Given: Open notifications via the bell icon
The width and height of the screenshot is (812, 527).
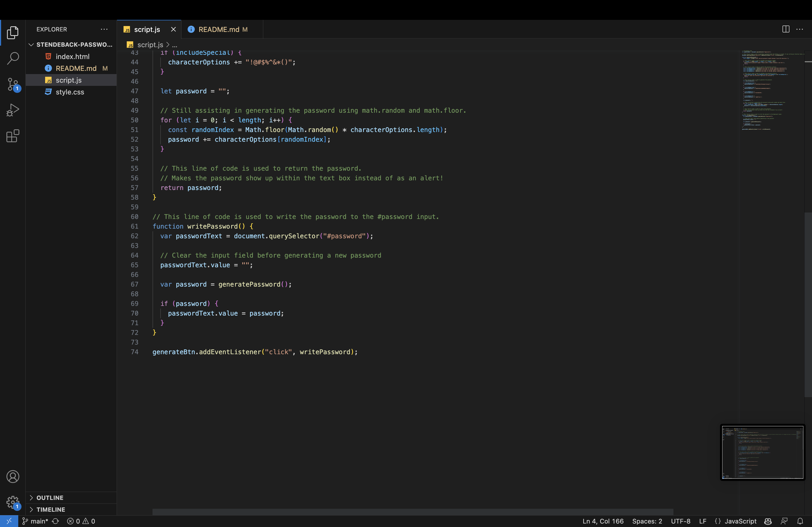Looking at the screenshot, I should click(800, 521).
